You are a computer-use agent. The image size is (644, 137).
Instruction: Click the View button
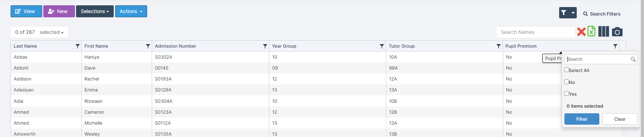click(x=26, y=11)
